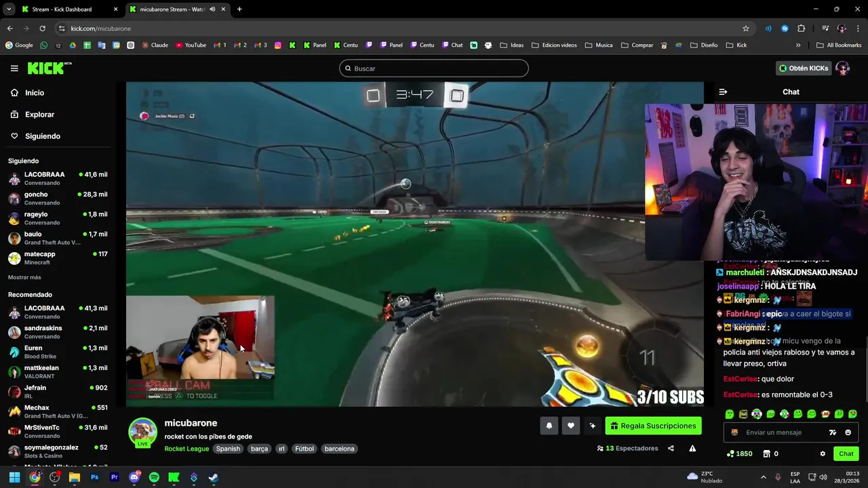Open matecapp channel in sidebar

click(x=59, y=258)
